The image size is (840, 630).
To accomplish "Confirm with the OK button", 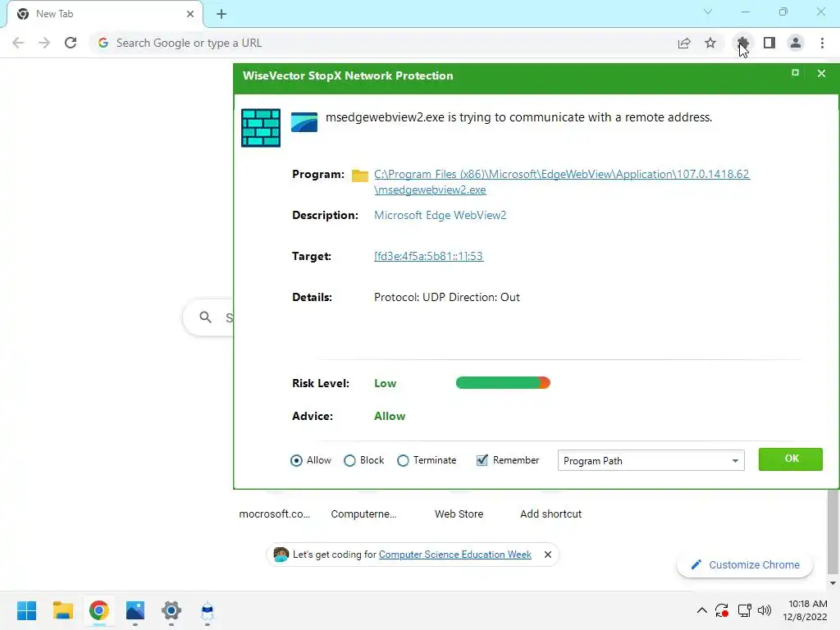I will coord(791,459).
